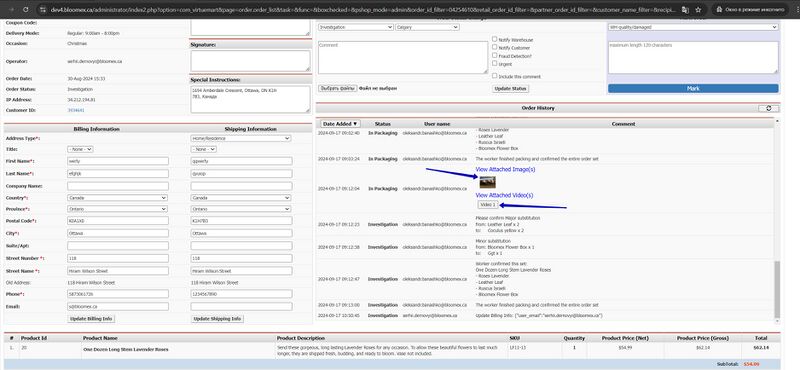Click the Update Status button

point(511,89)
